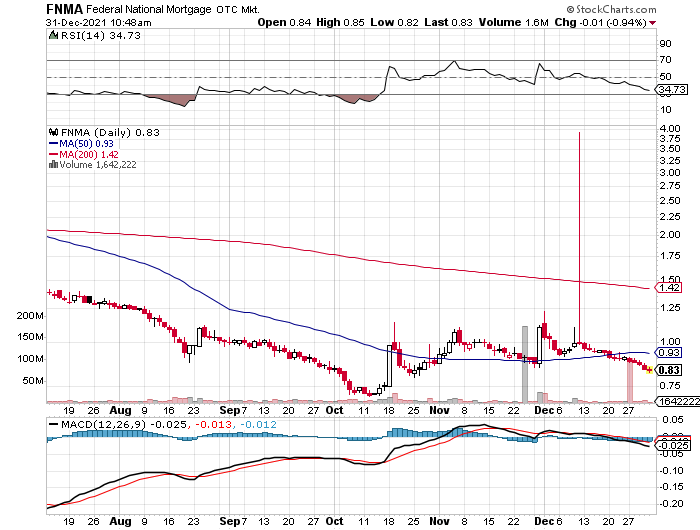Viewport: 700px width, 530px height.
Task: Open the StockCharts.com copyright link
Action: (611, 9)
